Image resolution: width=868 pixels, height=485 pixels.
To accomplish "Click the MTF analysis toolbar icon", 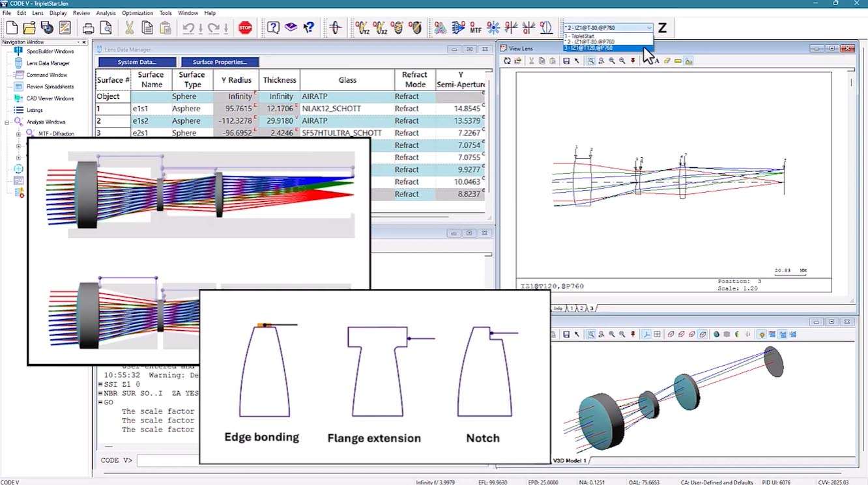I will pyautogui.click(x=476, y=27).
